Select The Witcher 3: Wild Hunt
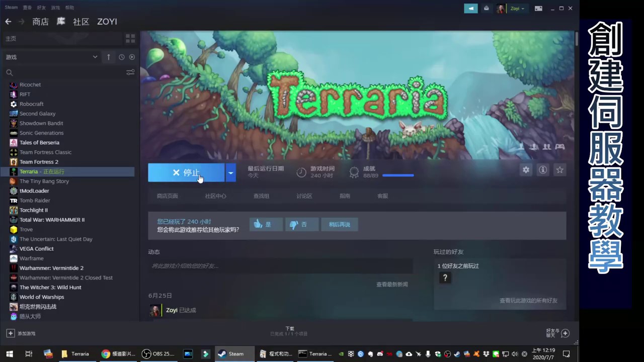Screen dimensions: 644x362 (50, 288)
